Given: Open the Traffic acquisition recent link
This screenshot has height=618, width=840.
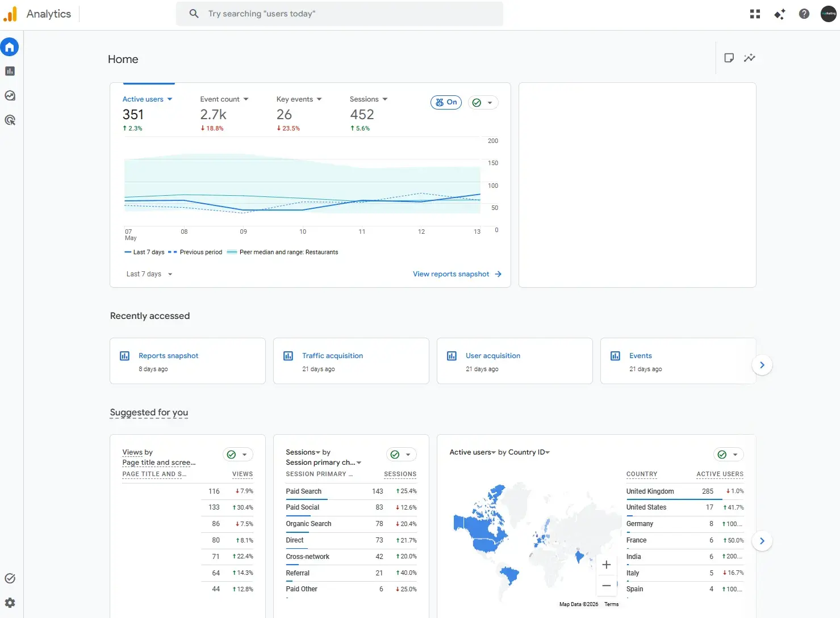Looking at the screenshot, I should 332,356.
